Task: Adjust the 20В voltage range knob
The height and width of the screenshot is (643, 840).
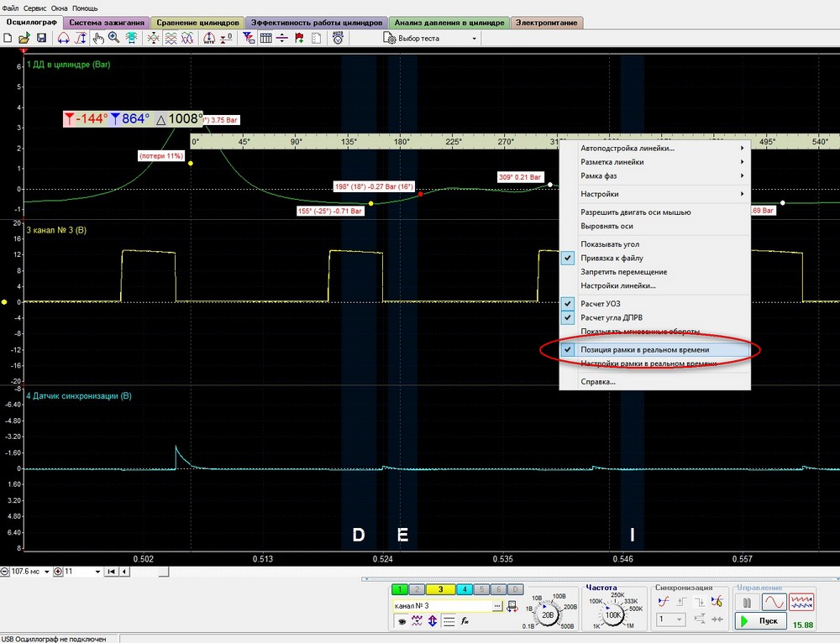Action: (548, 615)
